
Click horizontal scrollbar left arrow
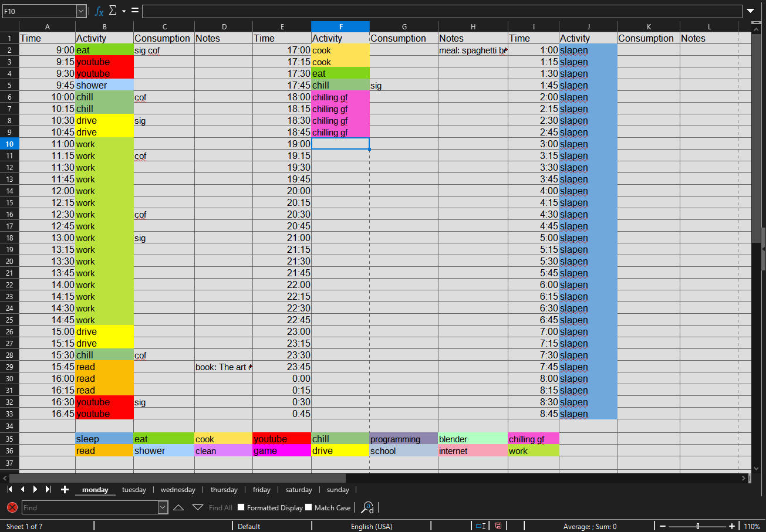(x=5, y=478)
